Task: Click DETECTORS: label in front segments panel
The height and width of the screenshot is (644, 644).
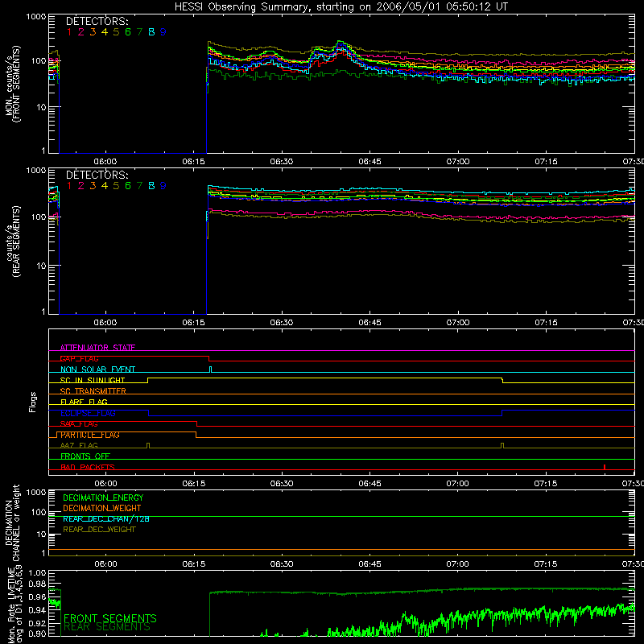Action: 97,21
